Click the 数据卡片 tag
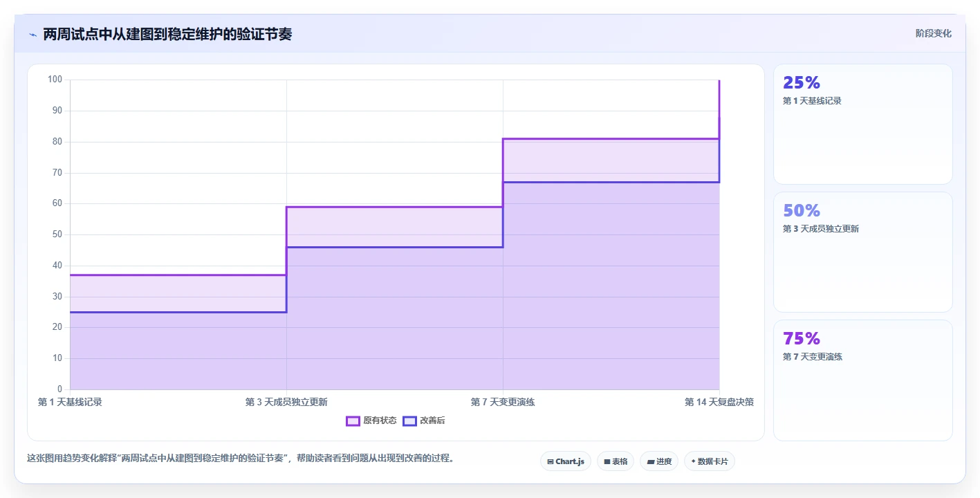 709,461
